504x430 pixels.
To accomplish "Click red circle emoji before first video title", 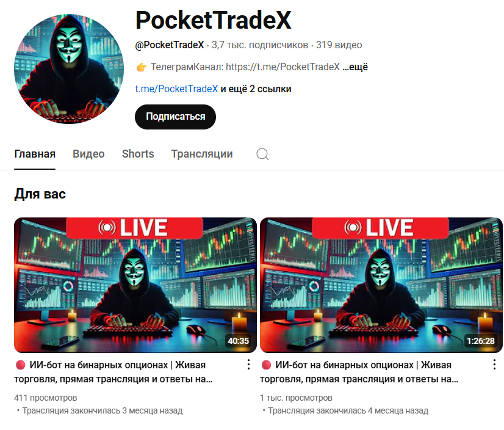I will (20, 365).
